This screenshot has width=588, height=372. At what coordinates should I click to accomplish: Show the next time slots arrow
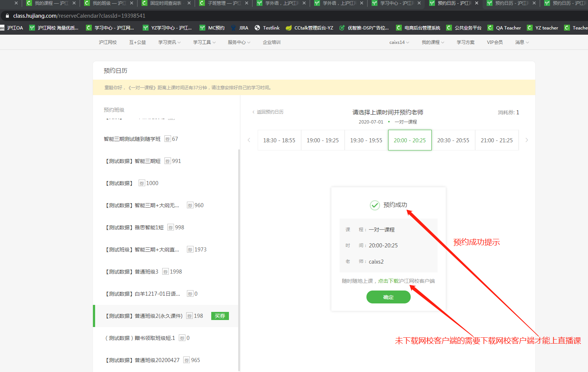[526, 140]
